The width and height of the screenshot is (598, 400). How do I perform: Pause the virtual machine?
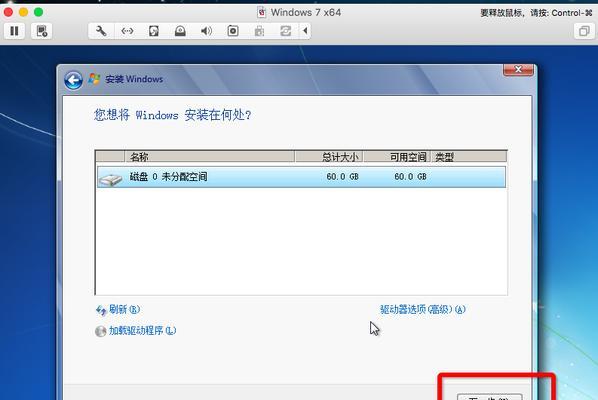coord(14,31)
